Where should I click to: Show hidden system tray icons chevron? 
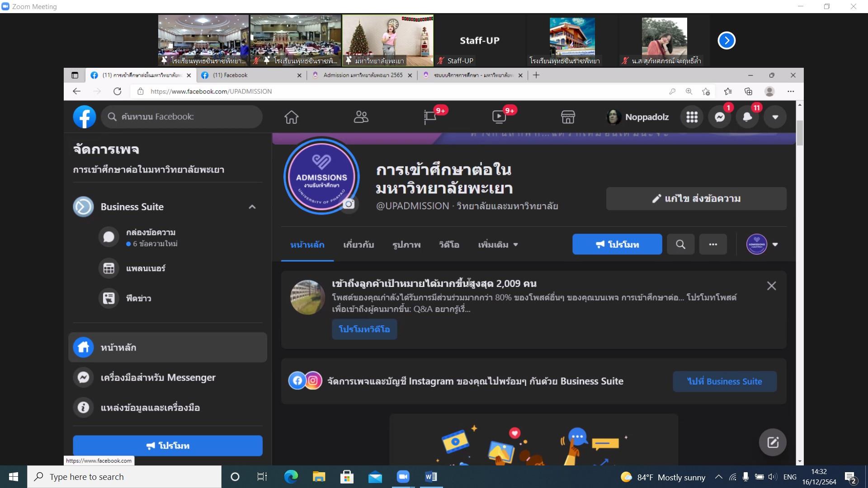(718, 477)
